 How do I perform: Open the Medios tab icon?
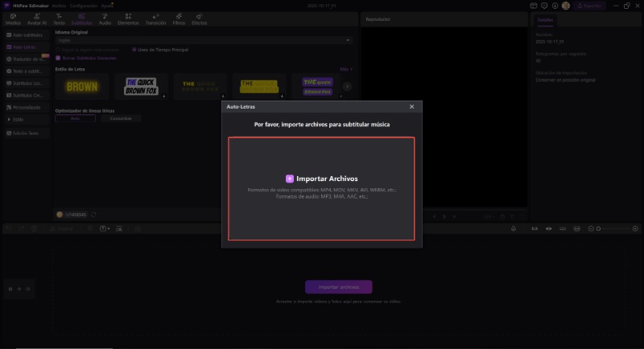[14, 19]
